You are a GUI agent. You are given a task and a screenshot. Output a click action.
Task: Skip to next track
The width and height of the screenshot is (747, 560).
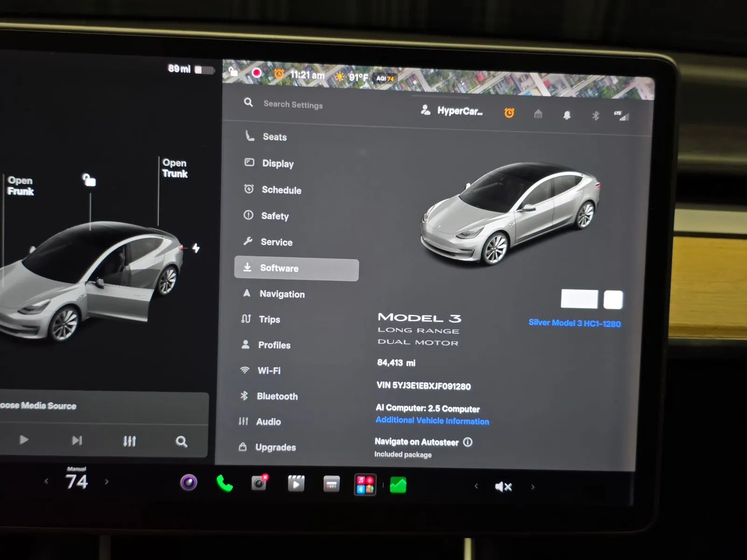(x=77, y=440)
